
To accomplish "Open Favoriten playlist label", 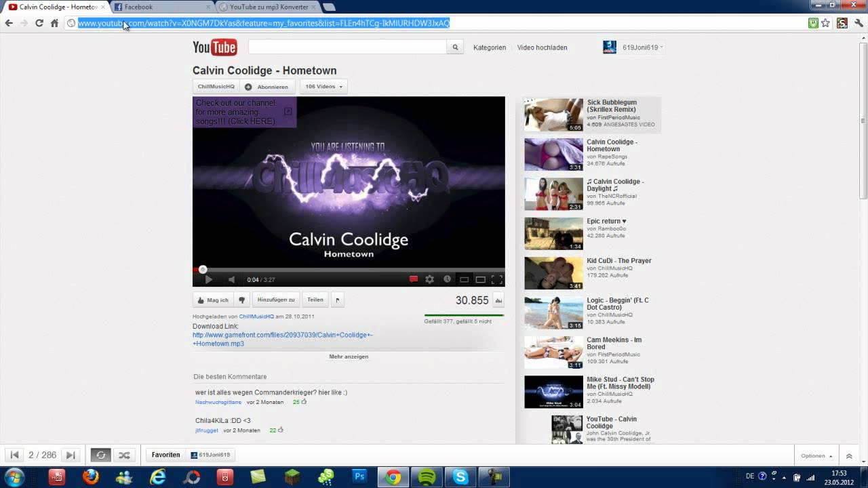I will (165, 455).
